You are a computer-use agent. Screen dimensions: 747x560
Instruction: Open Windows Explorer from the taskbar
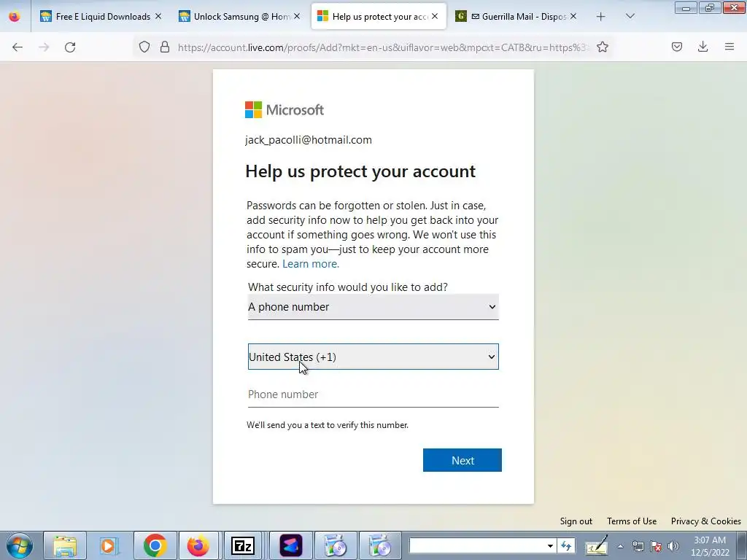(65, 545)
